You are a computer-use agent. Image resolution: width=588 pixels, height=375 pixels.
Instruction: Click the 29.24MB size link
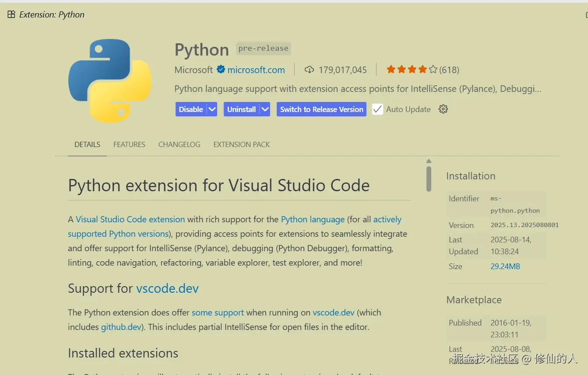pos(505,266)
